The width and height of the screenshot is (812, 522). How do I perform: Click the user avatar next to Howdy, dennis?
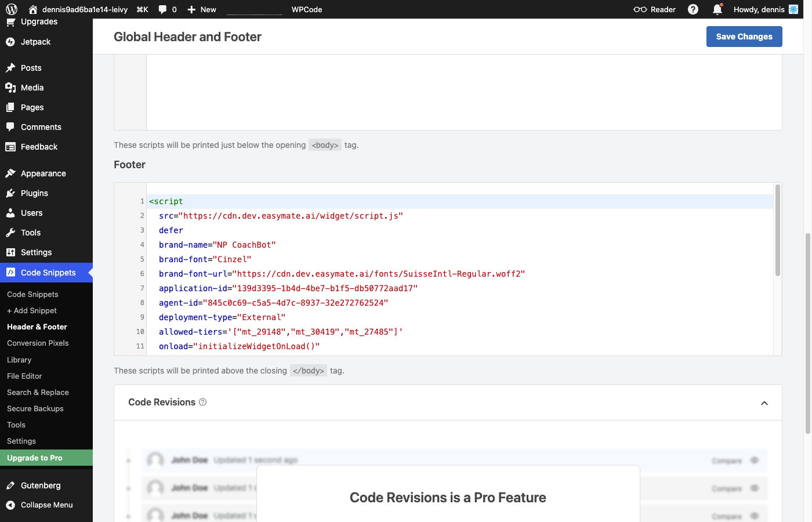pyautogui.click(x=793, y=9)
